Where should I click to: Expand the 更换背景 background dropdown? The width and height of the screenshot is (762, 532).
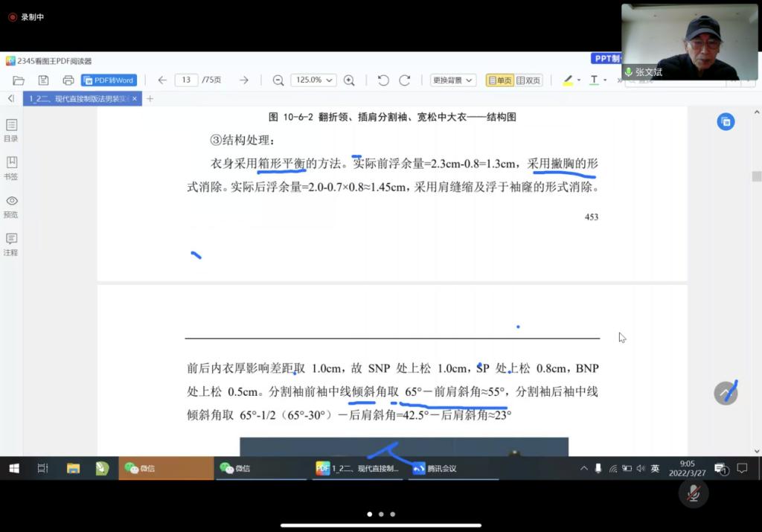452,80
